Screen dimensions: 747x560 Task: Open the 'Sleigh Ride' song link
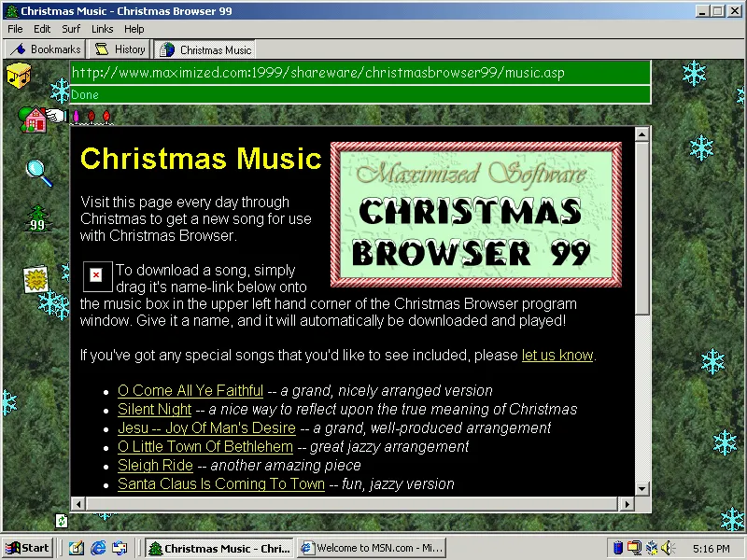[155, 465]
